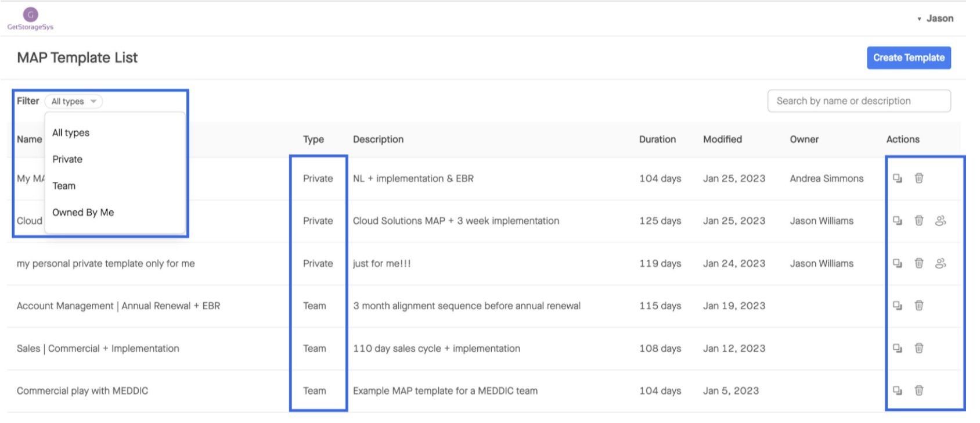Screen dimensions: 980x423
Task: Share the Cloud Solutions MAP template with team
Action: (941, 221)
